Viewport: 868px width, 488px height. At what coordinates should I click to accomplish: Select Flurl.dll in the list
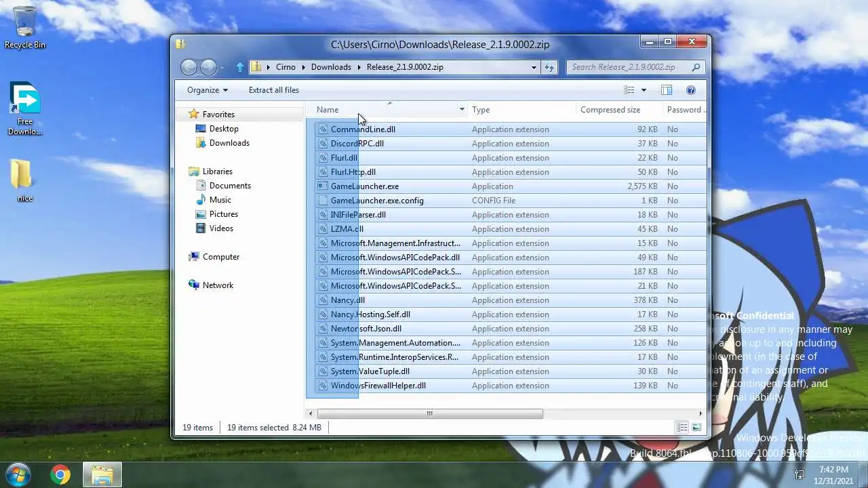pyautogui.click(x=344, y=158)
